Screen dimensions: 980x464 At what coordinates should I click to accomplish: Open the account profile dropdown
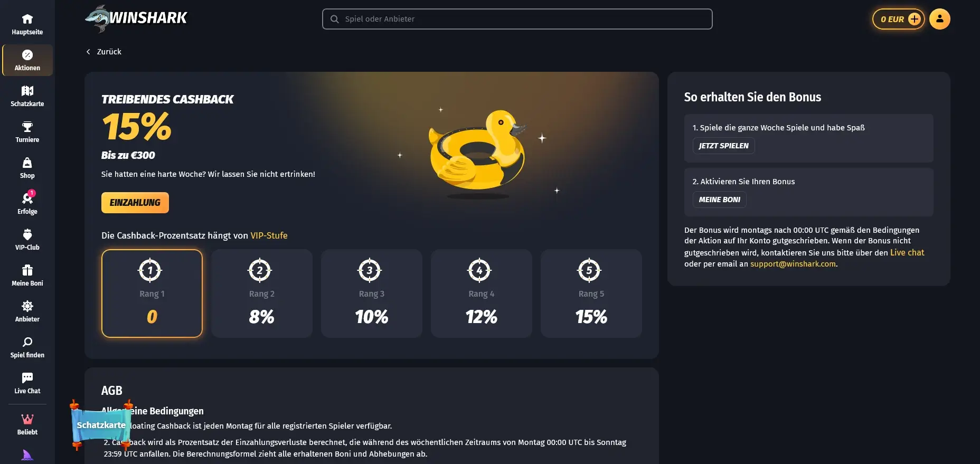[940, 18]
